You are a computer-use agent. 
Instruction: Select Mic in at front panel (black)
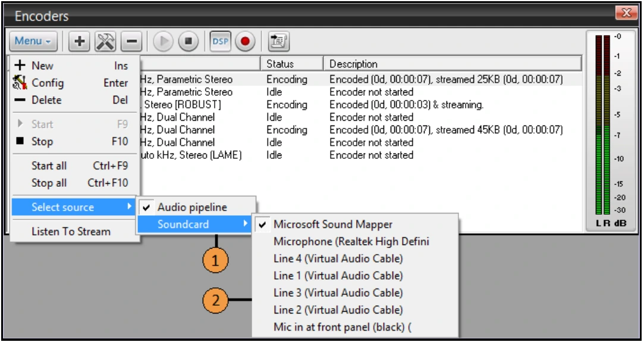(355, 327)
